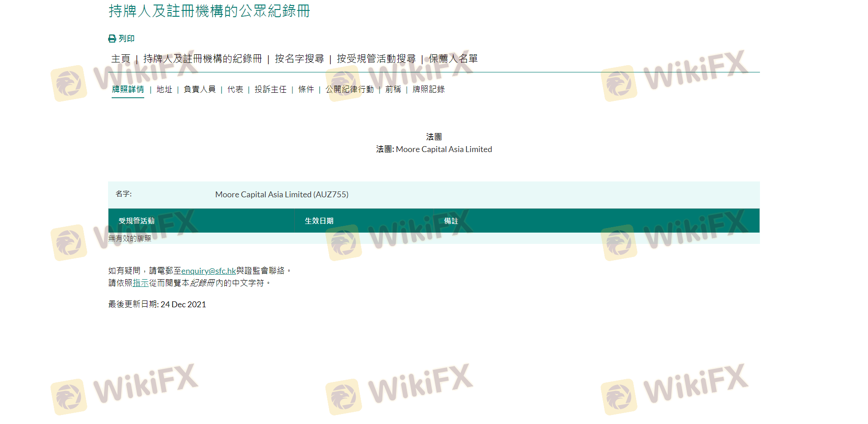Click the enquiry@sfc.hk email link
Image resolution: width=868 pixels, height=424 pixels.
tap(208, 271)
